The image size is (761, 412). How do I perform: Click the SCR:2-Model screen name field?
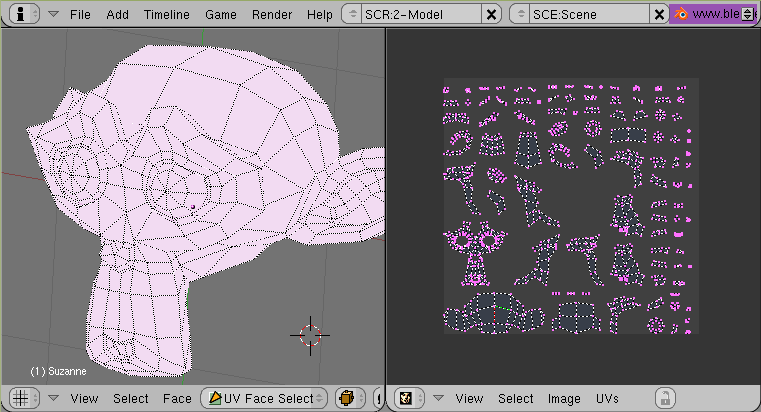click(x=421, y=14)
